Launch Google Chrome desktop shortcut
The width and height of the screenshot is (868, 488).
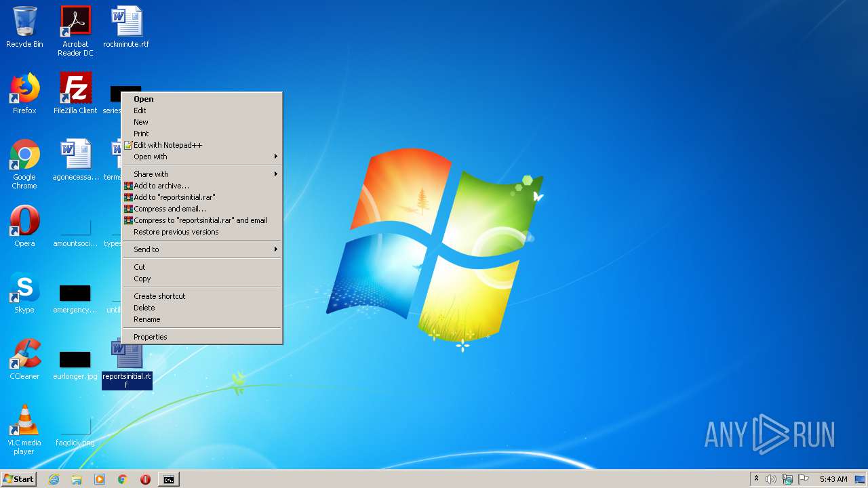[x=24, y=164]
